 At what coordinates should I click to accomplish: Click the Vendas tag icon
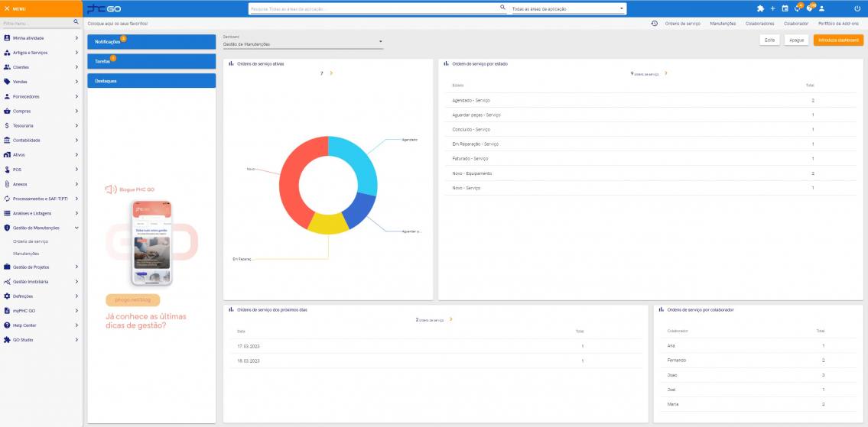click(7, 81)
